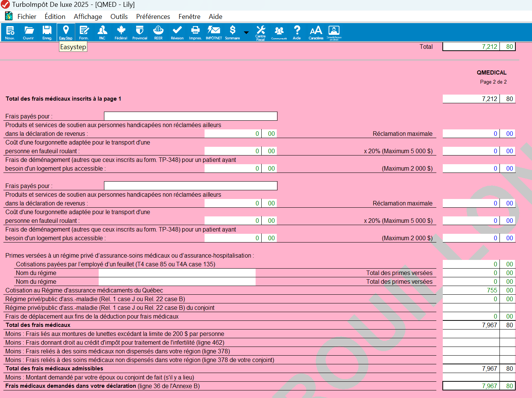Click the Rel. 1 case J du conjoint field
The image size is (532, 398).
(479, 308)
